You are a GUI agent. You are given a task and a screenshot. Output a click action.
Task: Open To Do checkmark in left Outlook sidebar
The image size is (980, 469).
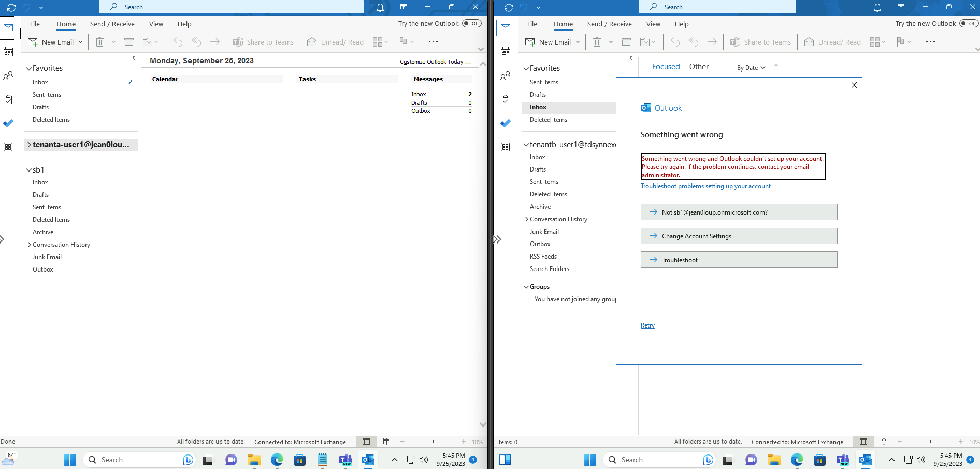coord(8,123)
